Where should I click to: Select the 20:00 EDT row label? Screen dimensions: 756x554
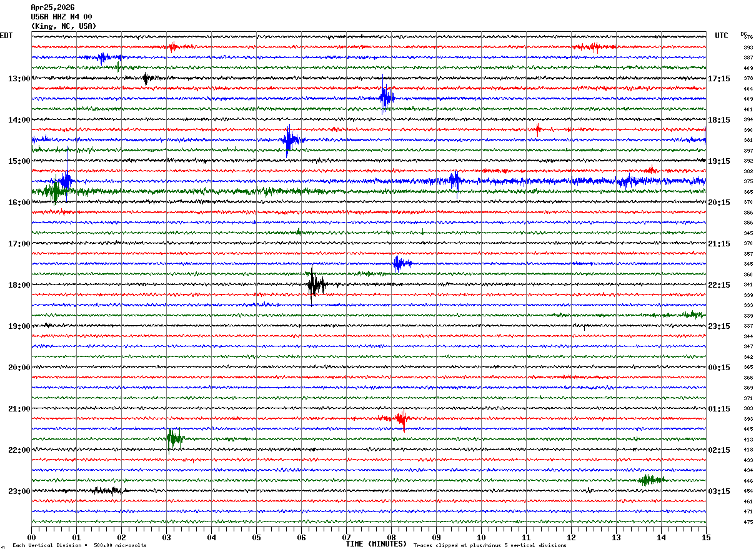19,368
